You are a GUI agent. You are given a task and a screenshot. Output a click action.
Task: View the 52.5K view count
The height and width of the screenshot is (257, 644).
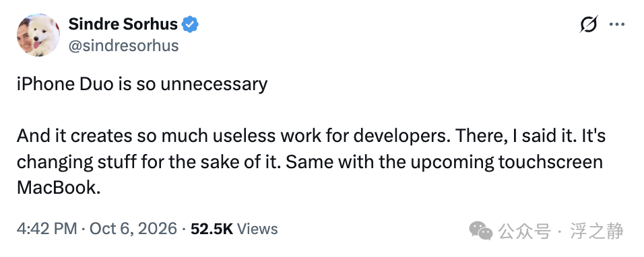pyautogui.click(x=212, y=228)
